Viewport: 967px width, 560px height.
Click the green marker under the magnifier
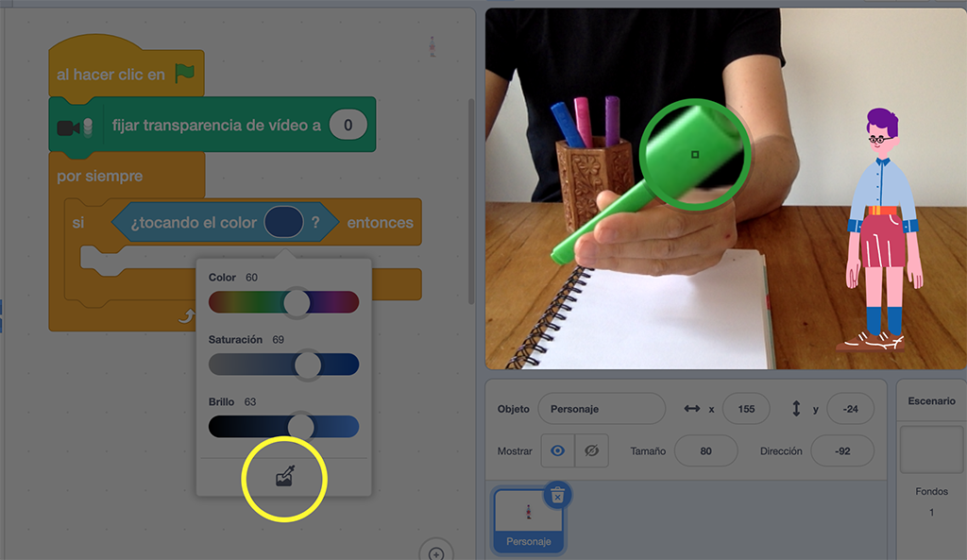[695, 154]
